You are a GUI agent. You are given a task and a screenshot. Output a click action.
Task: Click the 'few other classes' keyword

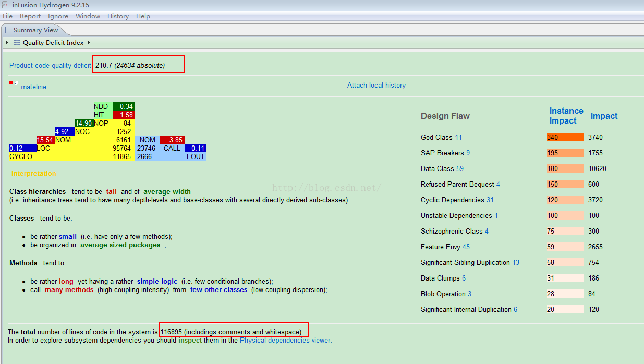(x=218, y=289)
